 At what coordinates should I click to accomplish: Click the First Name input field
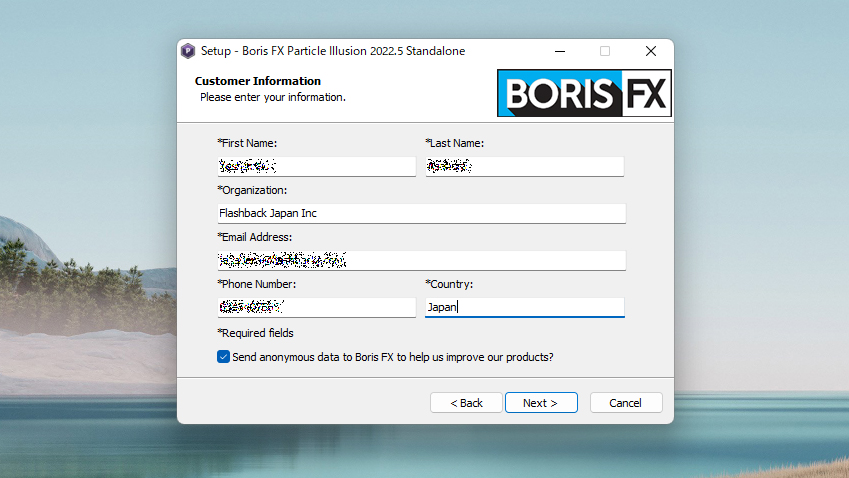[x=317, y=166]
